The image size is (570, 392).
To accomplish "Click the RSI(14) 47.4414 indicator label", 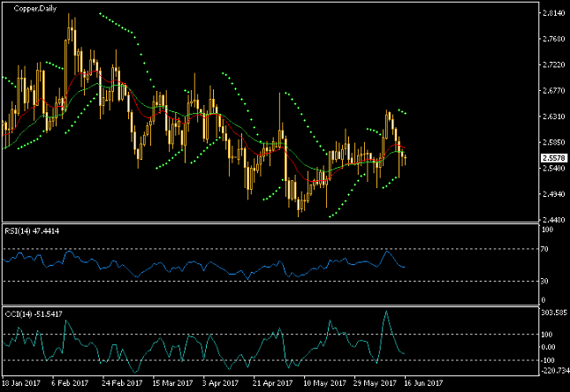I will pyautogui.click(x=32, y=231).
